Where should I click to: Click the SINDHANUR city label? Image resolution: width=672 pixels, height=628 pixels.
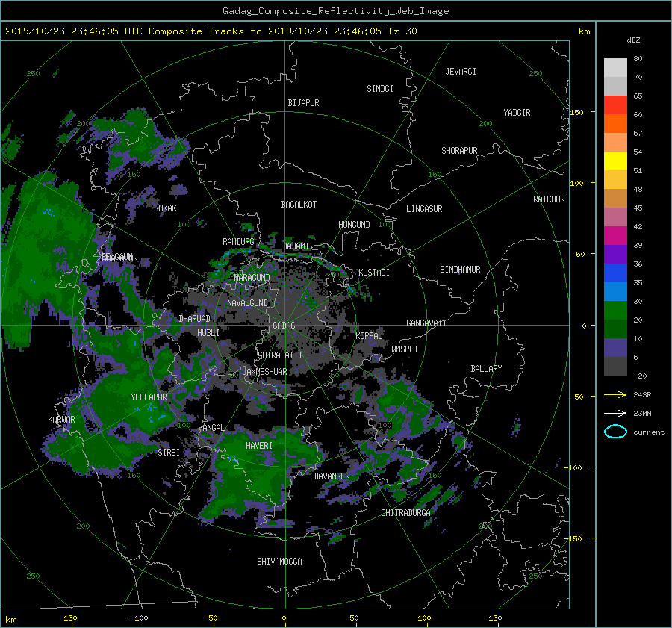[x=460, y=270]
